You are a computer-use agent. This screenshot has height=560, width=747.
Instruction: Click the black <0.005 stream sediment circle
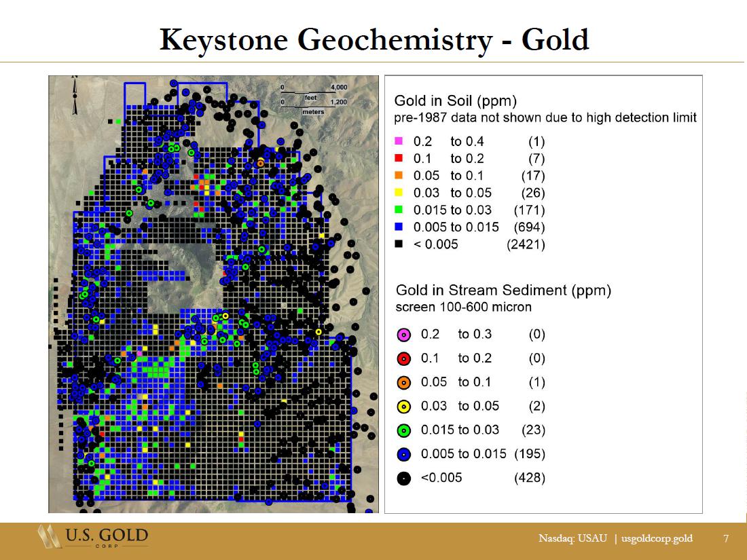click(403, 478)
